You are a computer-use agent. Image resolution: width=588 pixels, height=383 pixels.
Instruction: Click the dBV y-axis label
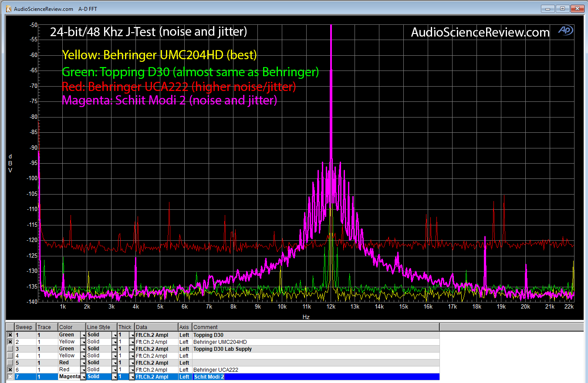(x=10, y=163)
